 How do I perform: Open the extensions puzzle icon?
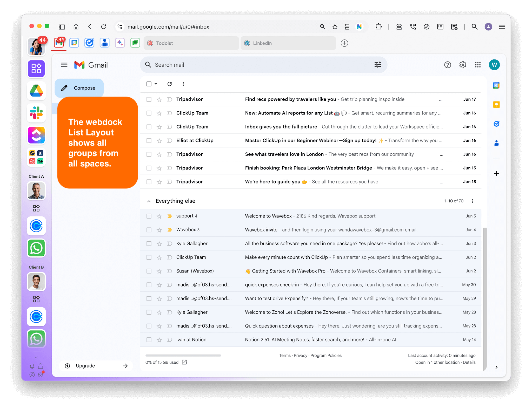tap(379, 27)
